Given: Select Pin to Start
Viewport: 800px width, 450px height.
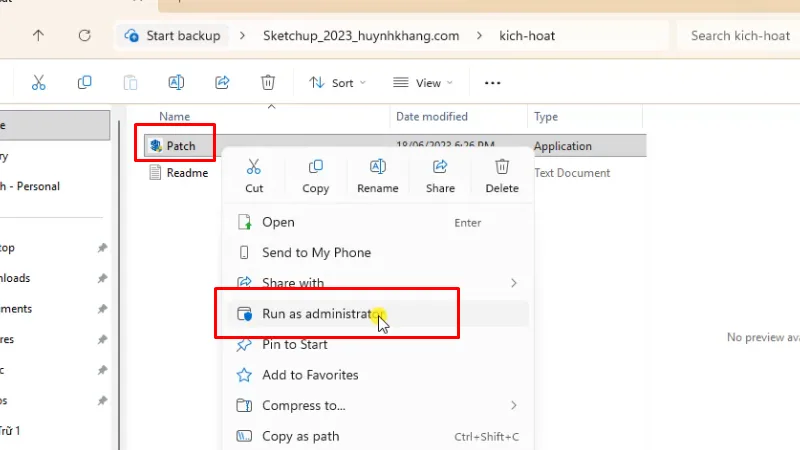Looking at the screenshot, I should [x=378, y=344].
